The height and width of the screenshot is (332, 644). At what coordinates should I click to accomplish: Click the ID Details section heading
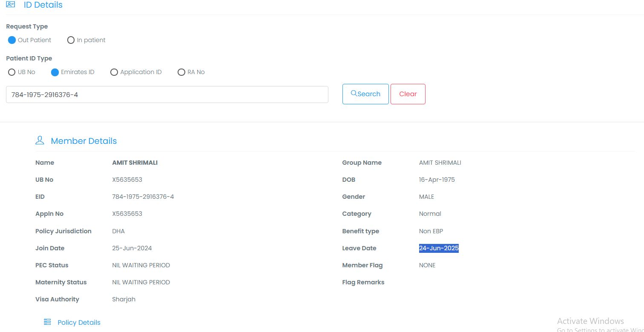(x=43, y=5)
